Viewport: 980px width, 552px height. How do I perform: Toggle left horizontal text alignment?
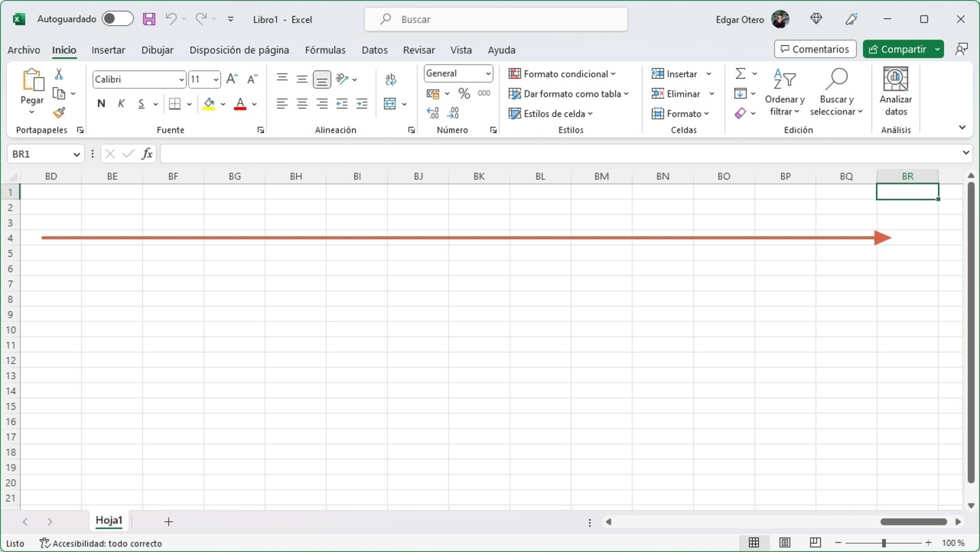(x=282, y=103)
